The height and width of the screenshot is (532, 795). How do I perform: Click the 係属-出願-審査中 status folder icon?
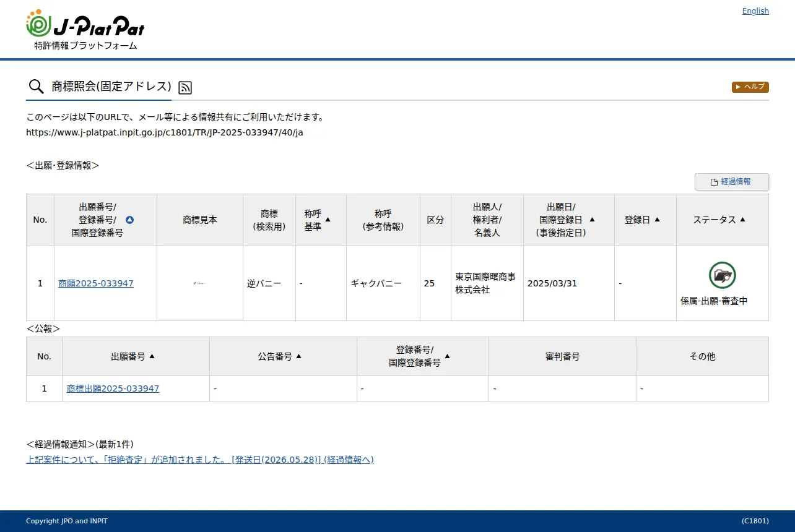pyautogui.click(x=722, y=275)
